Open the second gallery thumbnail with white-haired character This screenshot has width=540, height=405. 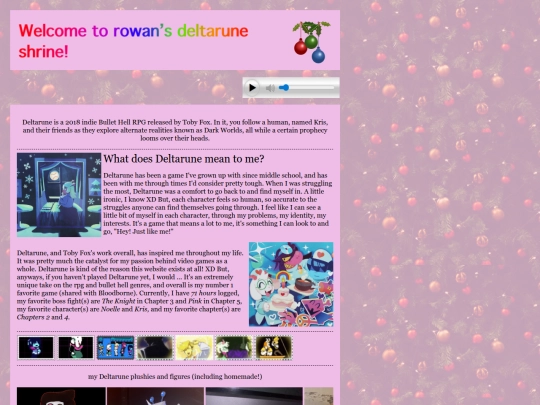76,348
